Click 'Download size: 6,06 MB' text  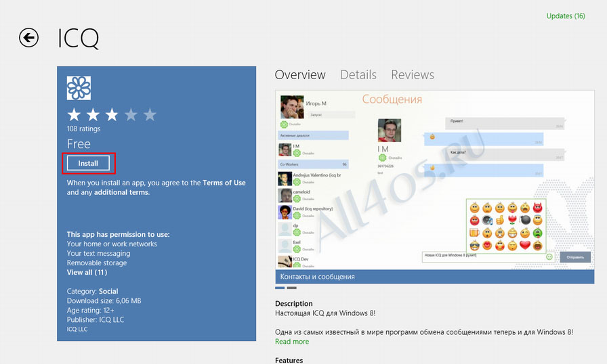(104, 300)
